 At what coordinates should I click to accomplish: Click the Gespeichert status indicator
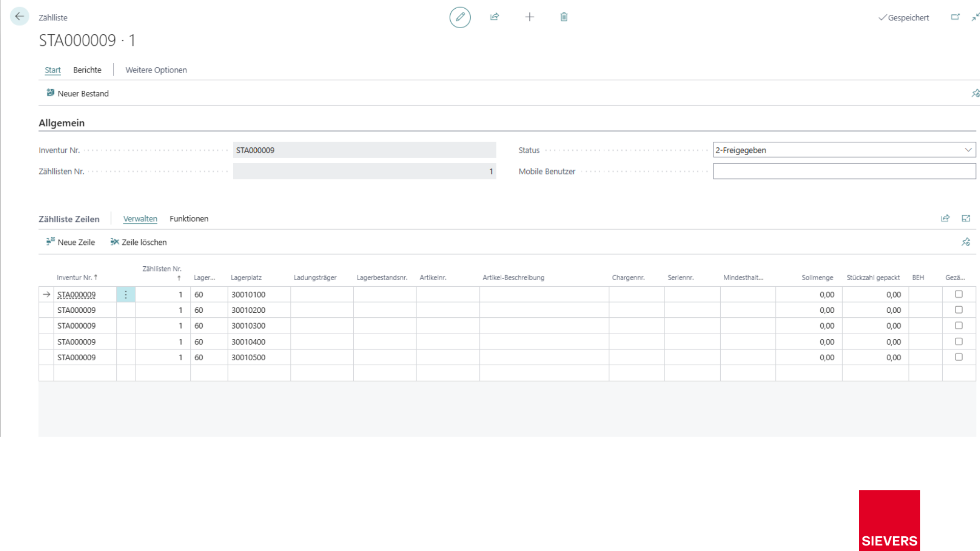(903, 18)
